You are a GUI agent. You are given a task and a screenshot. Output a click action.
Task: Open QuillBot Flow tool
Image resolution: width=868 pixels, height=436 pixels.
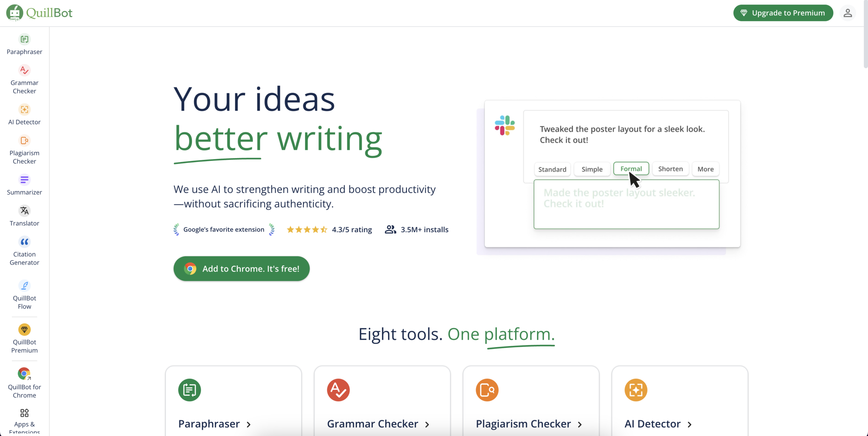tap(24, 295)
